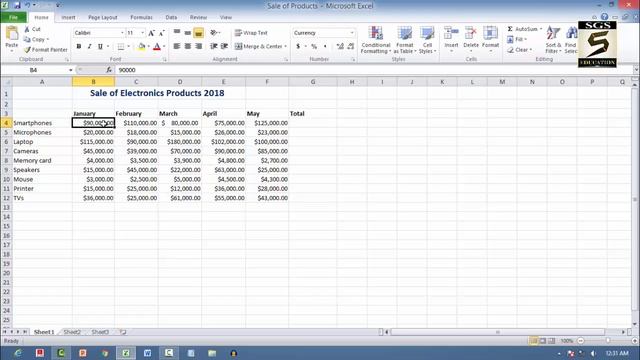Open Internet Explorer from the taskbar
640x360 pixels.
18,353
